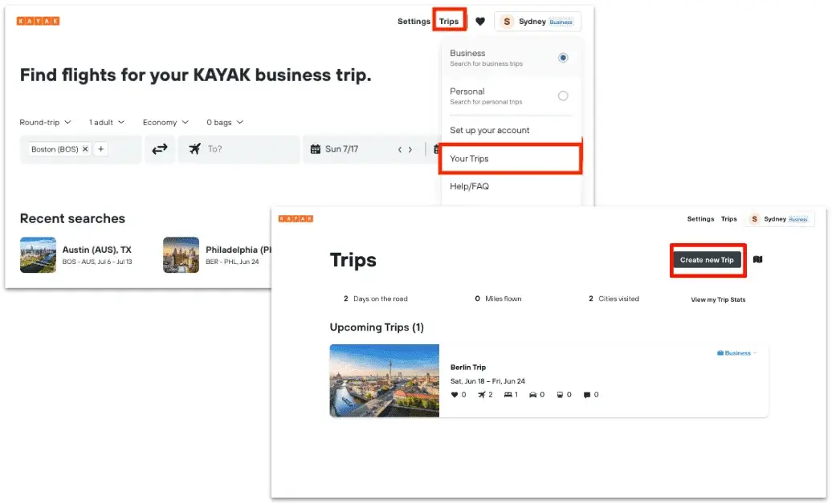Click the '2 Cities visited' stat
This screenshot has width=832, height=504.
(x=614, y=299)
